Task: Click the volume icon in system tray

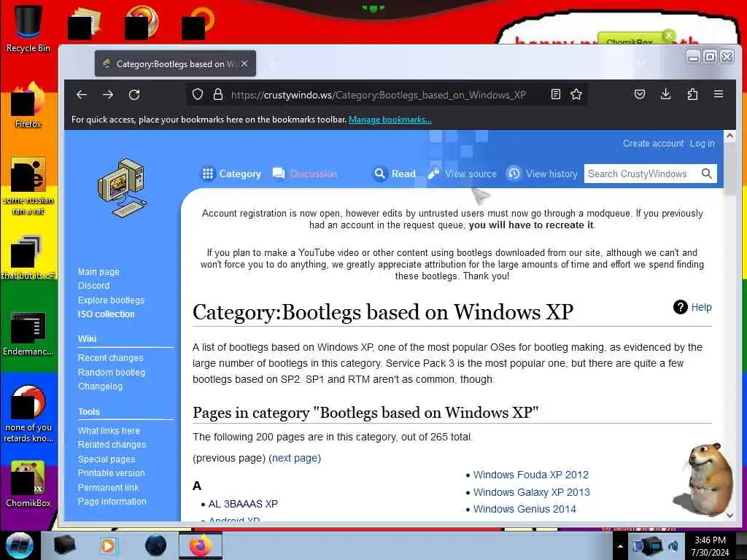Action: (673, 545)
